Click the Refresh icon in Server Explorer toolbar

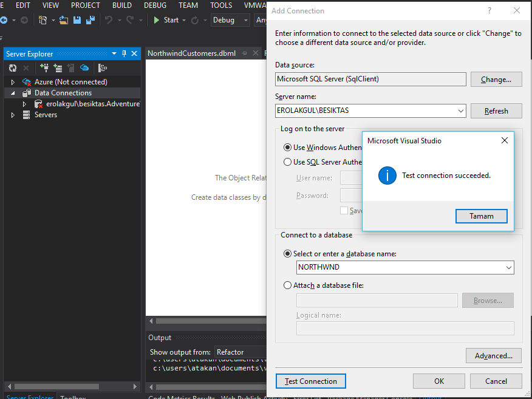pyautogui.click(x=12, y=69)
